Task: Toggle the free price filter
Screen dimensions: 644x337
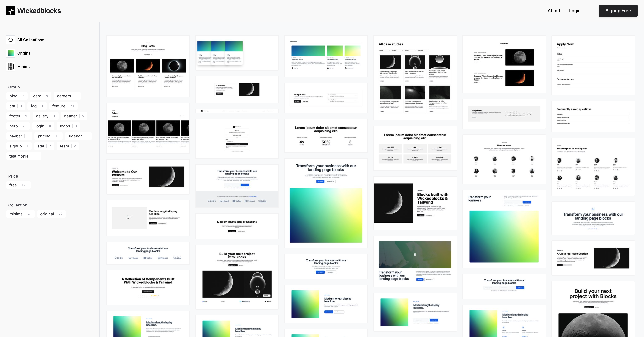Action: [18, 185]
